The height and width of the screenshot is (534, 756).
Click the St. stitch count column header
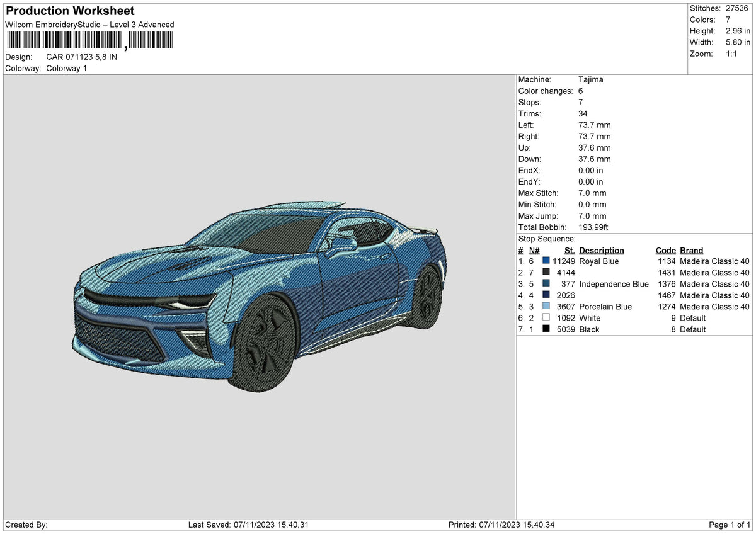570,250
